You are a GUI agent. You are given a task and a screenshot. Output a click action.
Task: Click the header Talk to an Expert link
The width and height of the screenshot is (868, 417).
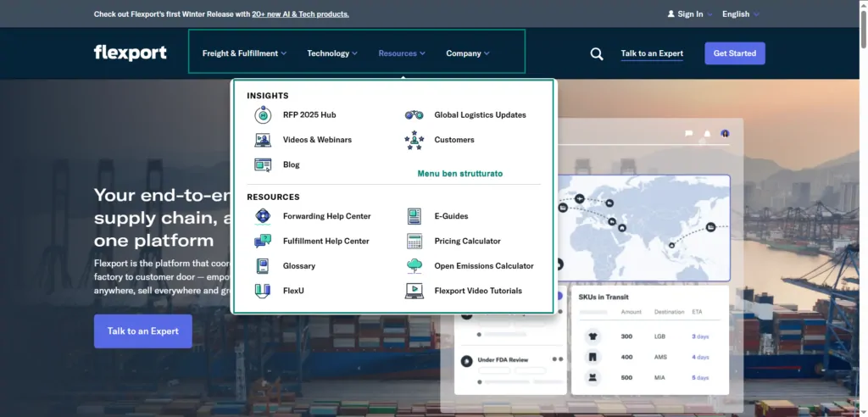(x=652, y=53)
